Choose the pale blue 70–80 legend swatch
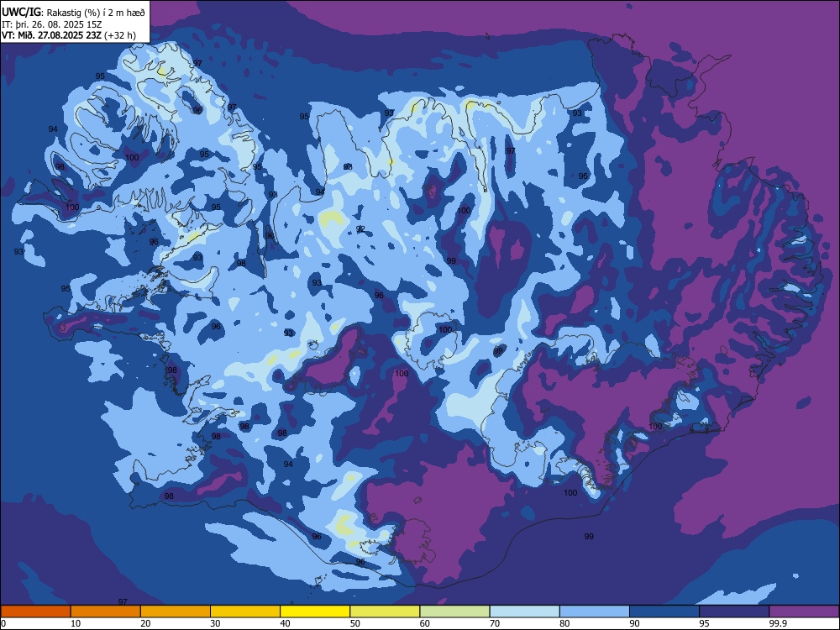Screen dimensions: 840x630 pyautogui.click(x=524, y=612)
